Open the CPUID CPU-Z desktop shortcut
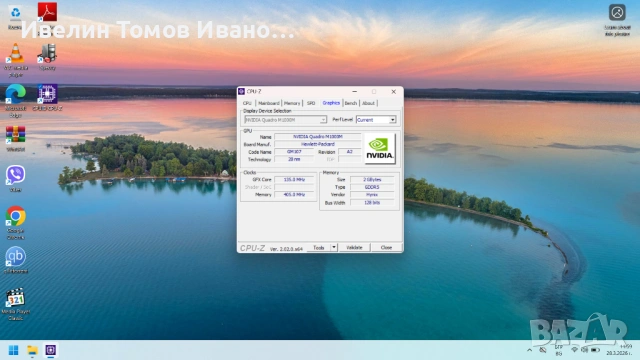Viewport: 640px width, 360px height. pos(47,97)
